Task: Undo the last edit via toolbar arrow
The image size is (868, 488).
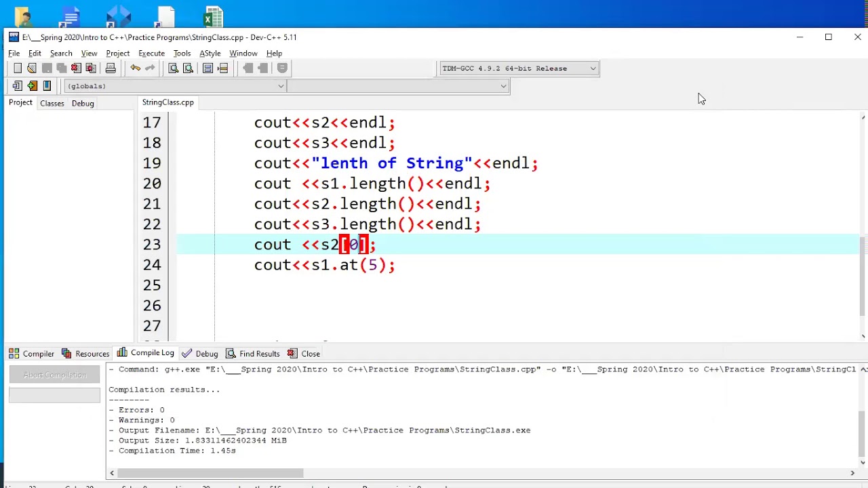Action: tap(136, 68)
